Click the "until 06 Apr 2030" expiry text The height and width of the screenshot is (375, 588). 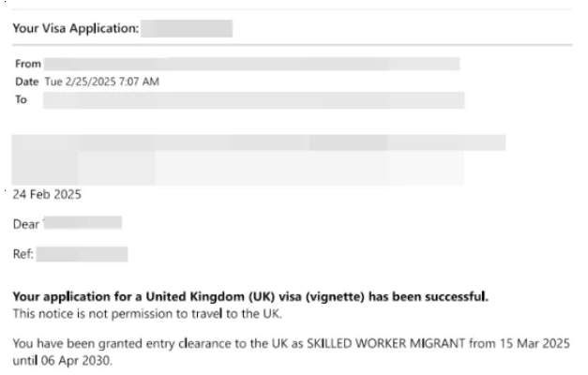tap(62, 361)
